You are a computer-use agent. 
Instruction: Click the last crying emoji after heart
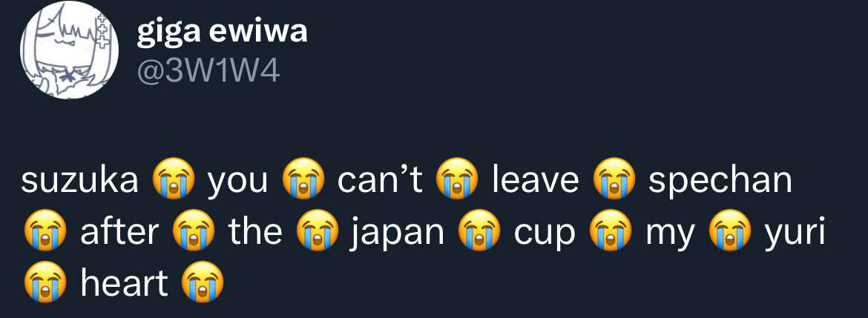point(203,282)
